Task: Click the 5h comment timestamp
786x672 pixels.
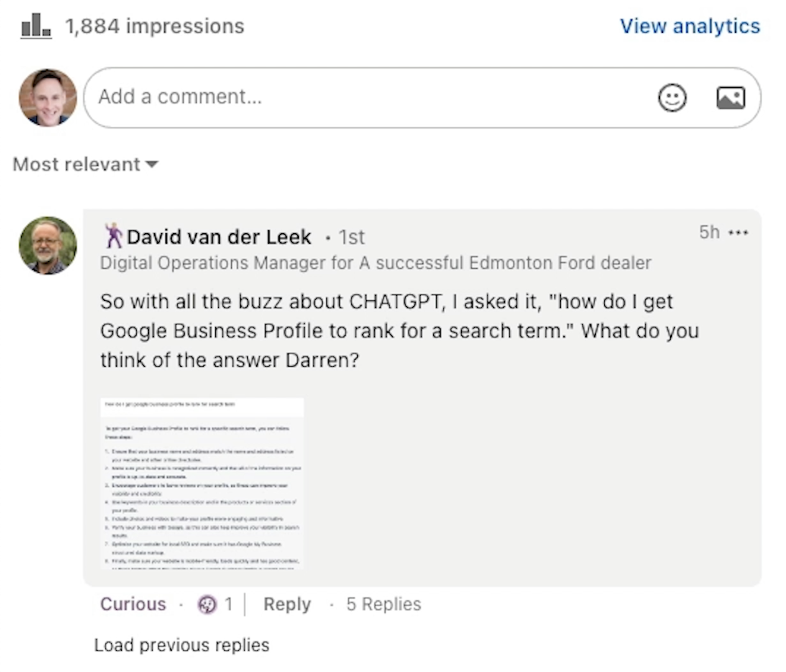Action: 709,232
